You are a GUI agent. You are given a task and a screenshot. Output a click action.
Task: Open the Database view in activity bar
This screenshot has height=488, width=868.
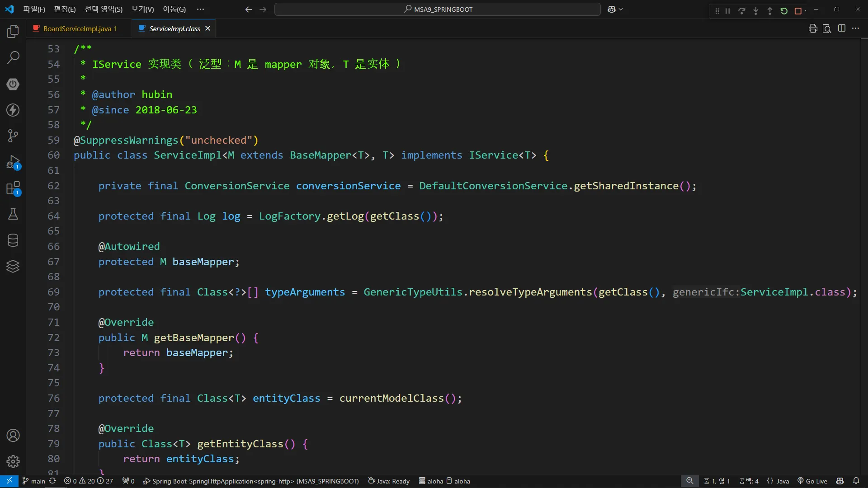[13, 240]
